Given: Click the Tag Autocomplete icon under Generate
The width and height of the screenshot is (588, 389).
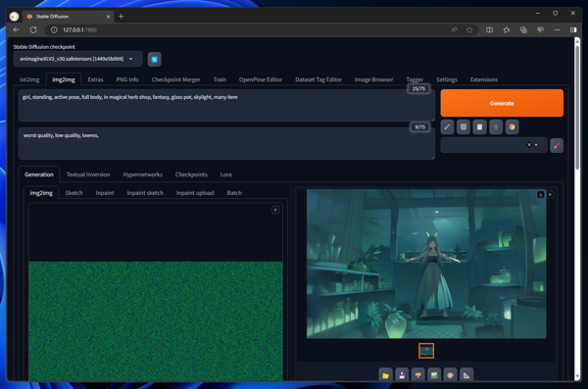Looking at the screenshot, I should click(496, 127).
